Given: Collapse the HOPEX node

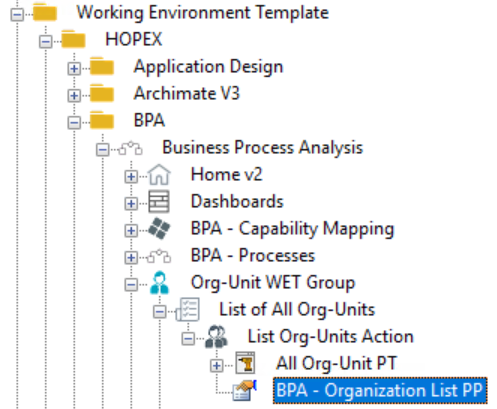Looking at the screenshot, I should pos(46,41).
